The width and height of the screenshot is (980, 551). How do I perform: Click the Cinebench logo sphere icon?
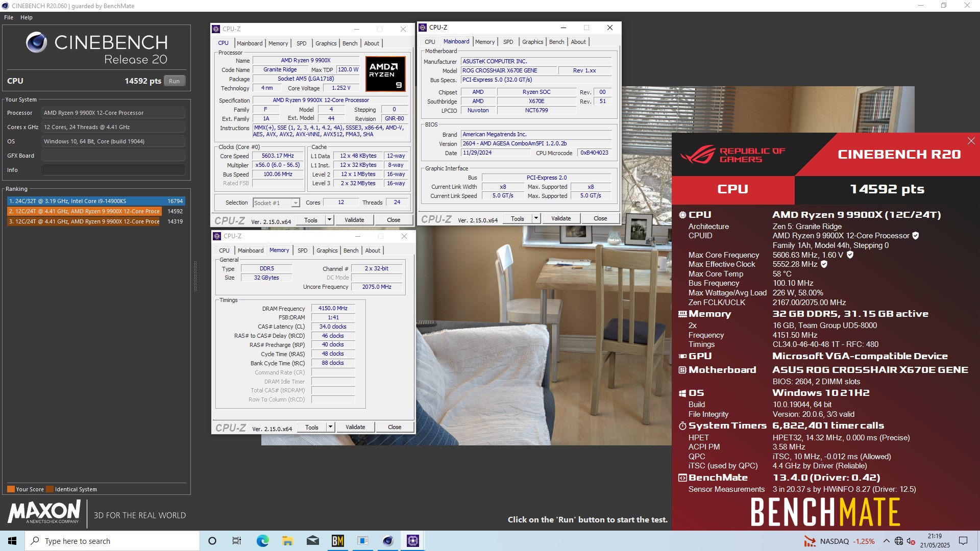pos(37,43)
